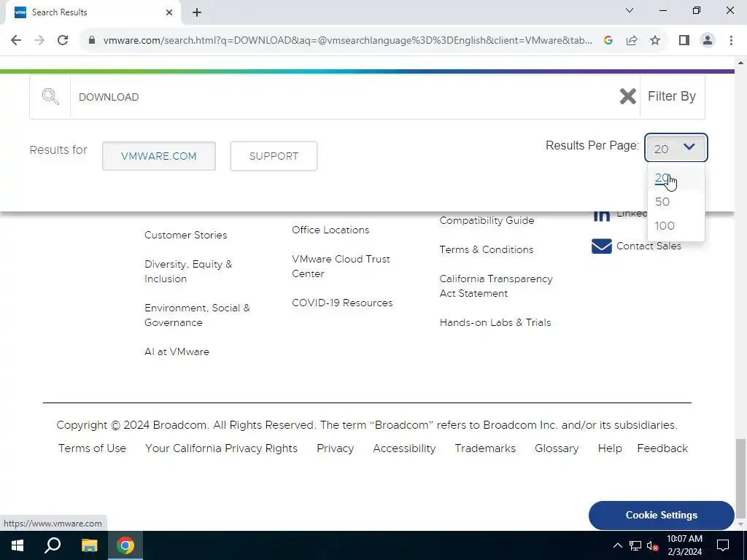Open Terms of Use footer link
Image resolution: width=747 pixels, height=560 pixels.
(x=92, y=448)
